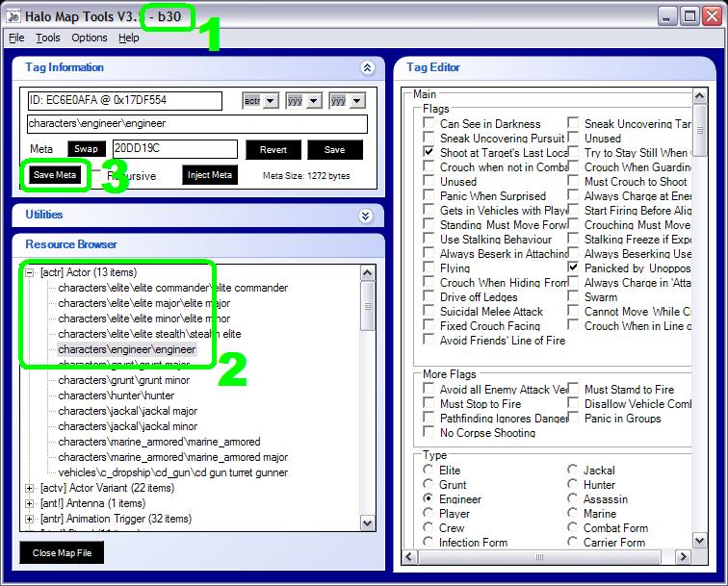The height and width of the screenshot is (586, 728).
Task: Click the Halo Map Tools title bar icon
Action: 13,16
